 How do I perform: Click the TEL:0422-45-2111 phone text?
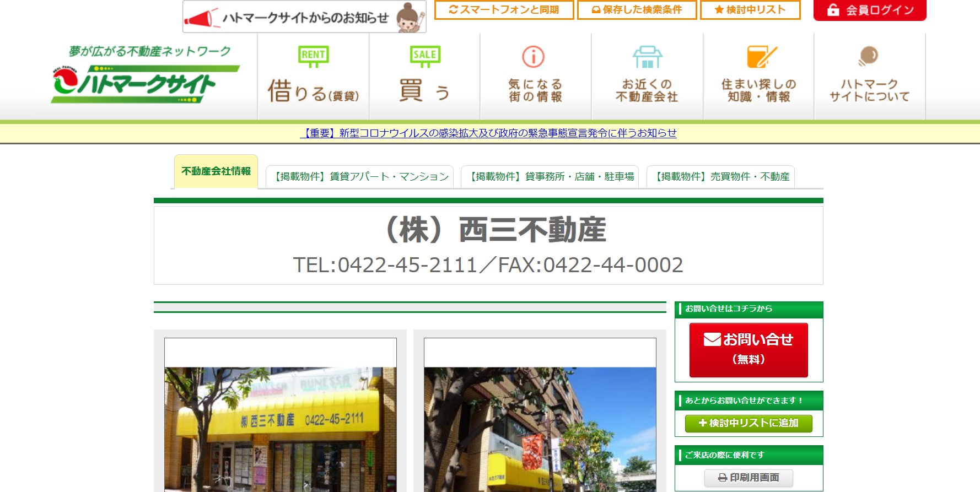[x=385, y=265]
